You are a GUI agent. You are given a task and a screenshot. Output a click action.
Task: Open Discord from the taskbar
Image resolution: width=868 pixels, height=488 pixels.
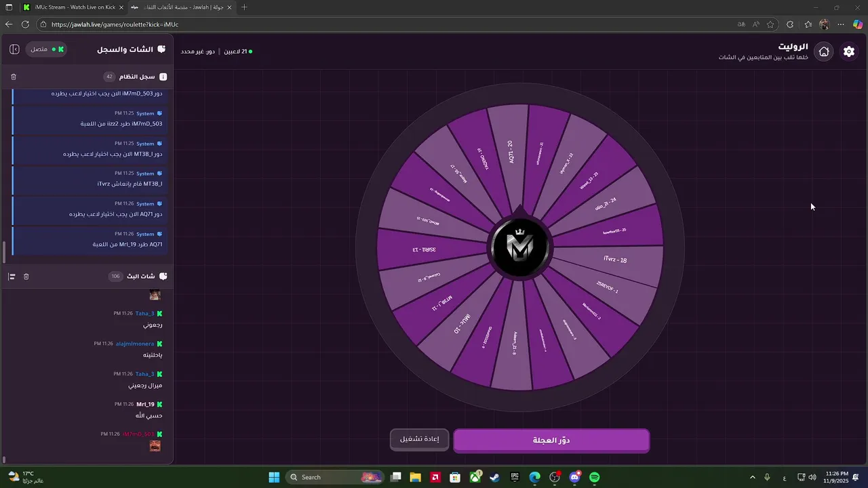(x=575, y=477)
